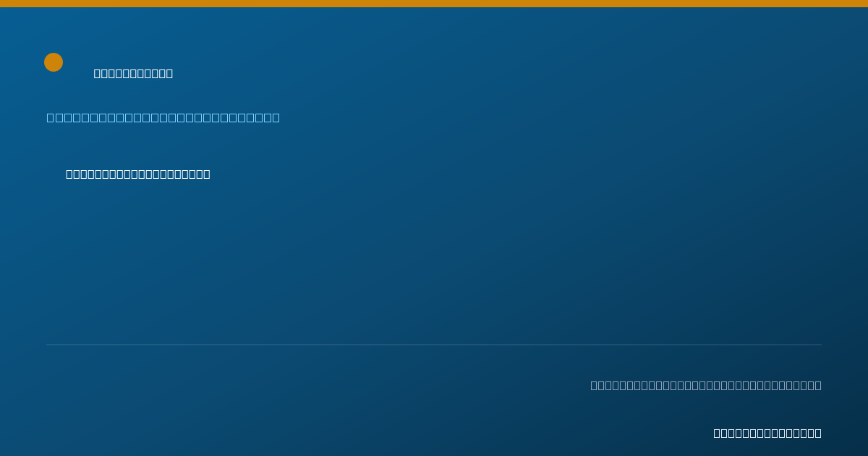Click the last box glyph of the light-blue line
The height and width of the screenshot is (456, 868).
pyautogui.click(x=276, y=117)
